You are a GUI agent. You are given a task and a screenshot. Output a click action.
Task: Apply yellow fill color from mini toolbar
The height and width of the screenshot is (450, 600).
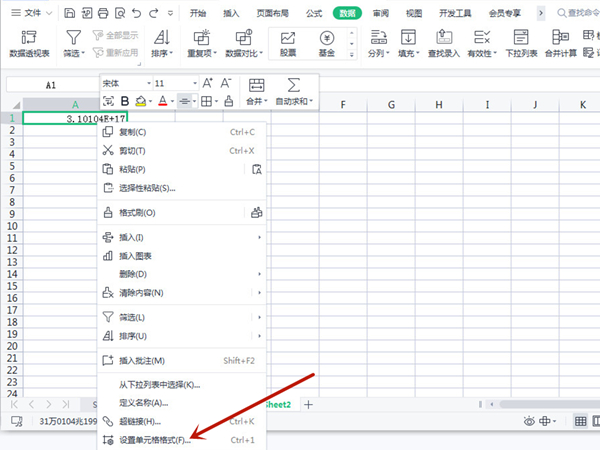pos(140,101)
